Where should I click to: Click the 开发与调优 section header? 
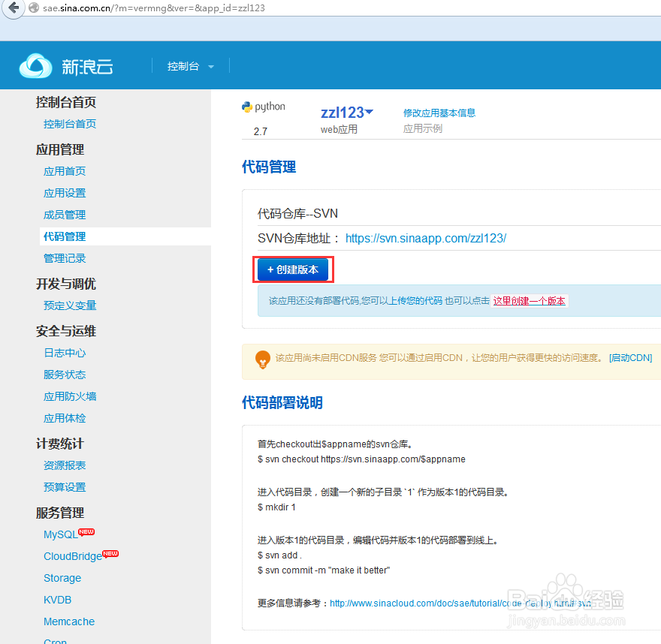click(x=66, y=284)
